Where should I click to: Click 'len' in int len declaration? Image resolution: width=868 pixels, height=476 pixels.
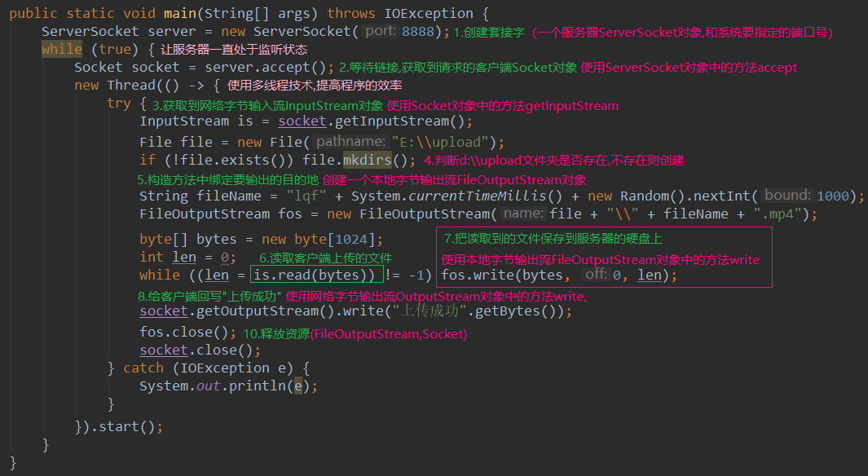tap(183, 257)
